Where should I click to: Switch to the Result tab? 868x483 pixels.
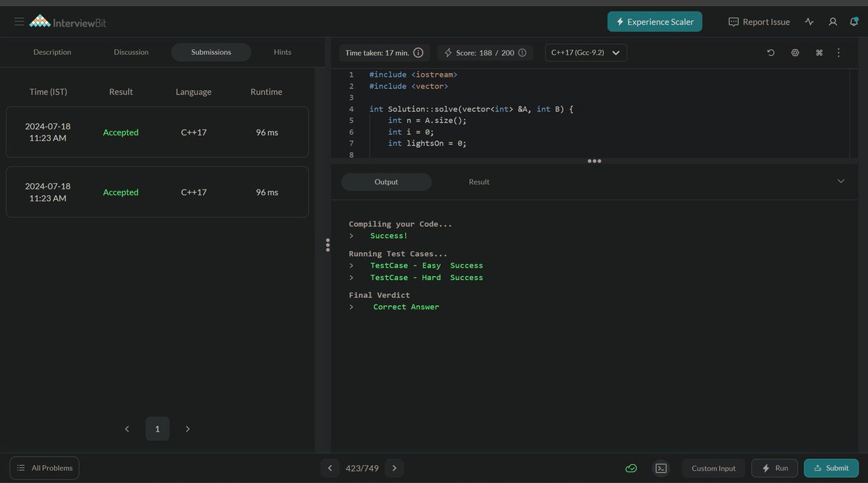coord(479,182)
